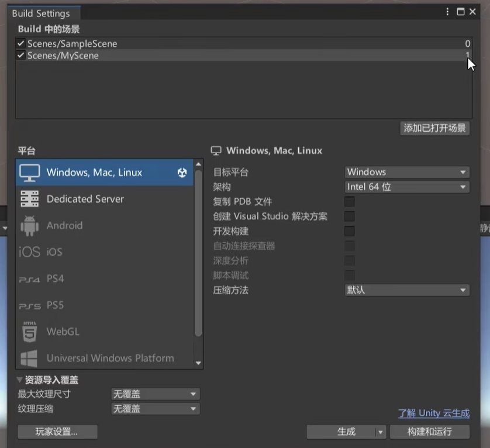The height and width of the screenshot is (448, 490).
Task: Click the Dedicated Server platform icon
Action: [x=29, y=199]
